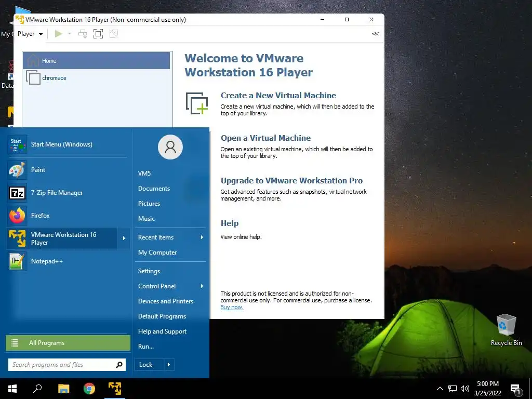The width and height of the screenshot is (532, 399).
Task: Click the Buy now link
Action: pyautogui.click(x=232, y=307)
